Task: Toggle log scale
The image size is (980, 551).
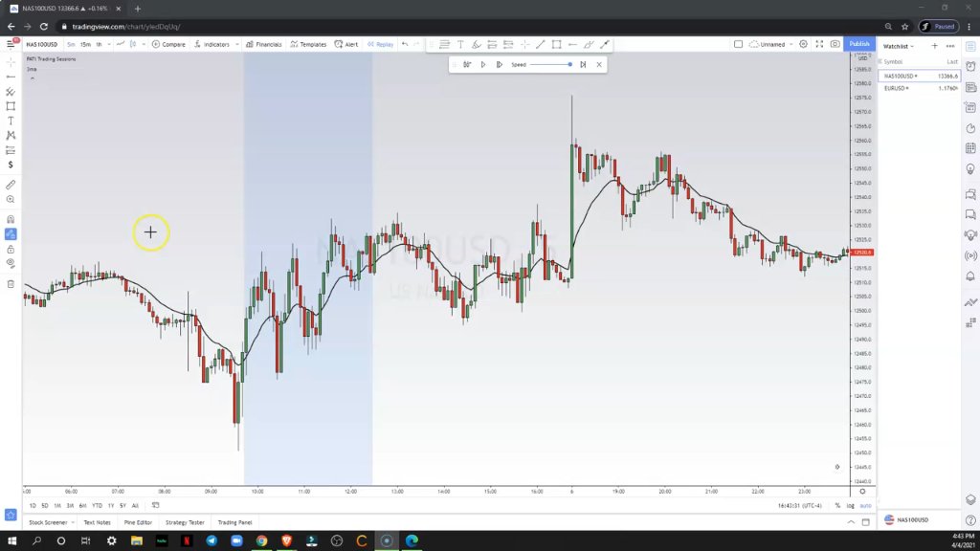Action: tap(851, 505)
